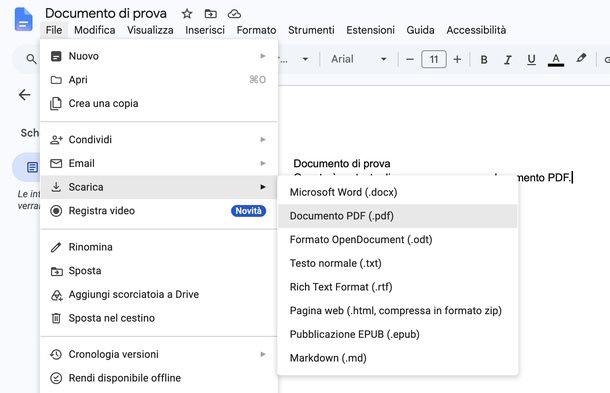
Task: Click the back arrow in sidebar
Action: click(25, 95)
